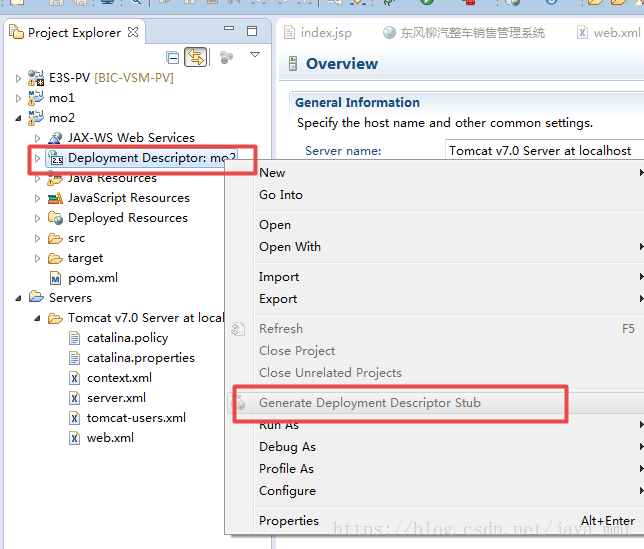Image resolution: width=644 pixels, height=549 pixels.
Task: Expand JavaScript Resources node
Action: 37,198
